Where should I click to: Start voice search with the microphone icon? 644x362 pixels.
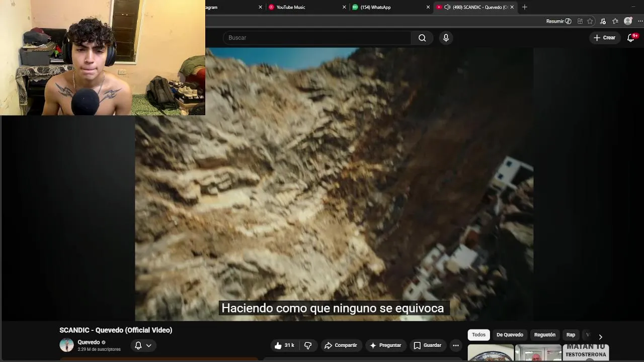[x=446, y=38]
